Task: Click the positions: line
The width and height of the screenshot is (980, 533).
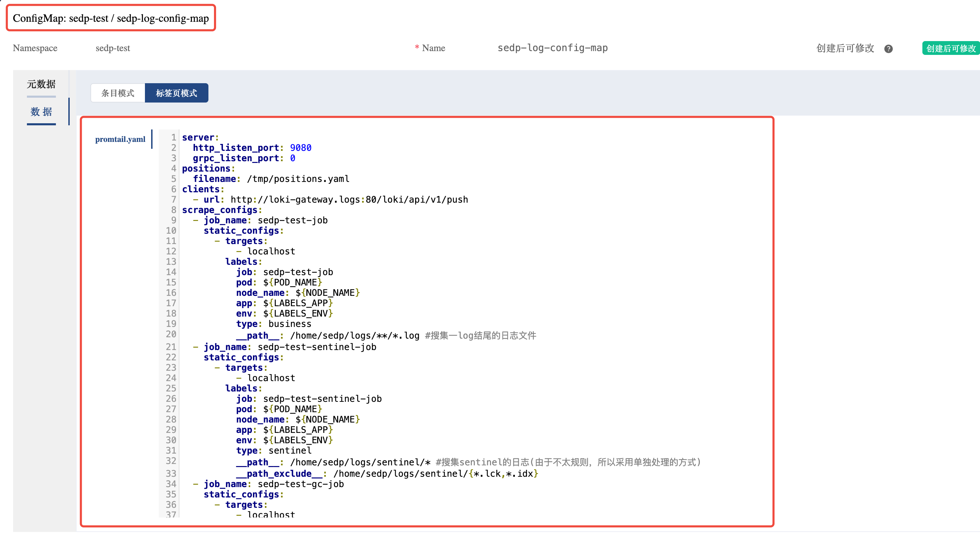Action: pos(208,168)
